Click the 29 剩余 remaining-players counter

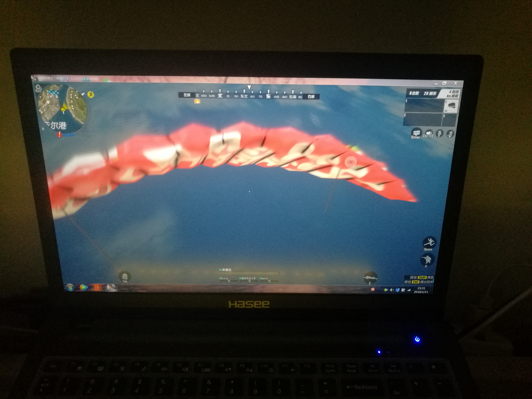[x=430, y=93]
